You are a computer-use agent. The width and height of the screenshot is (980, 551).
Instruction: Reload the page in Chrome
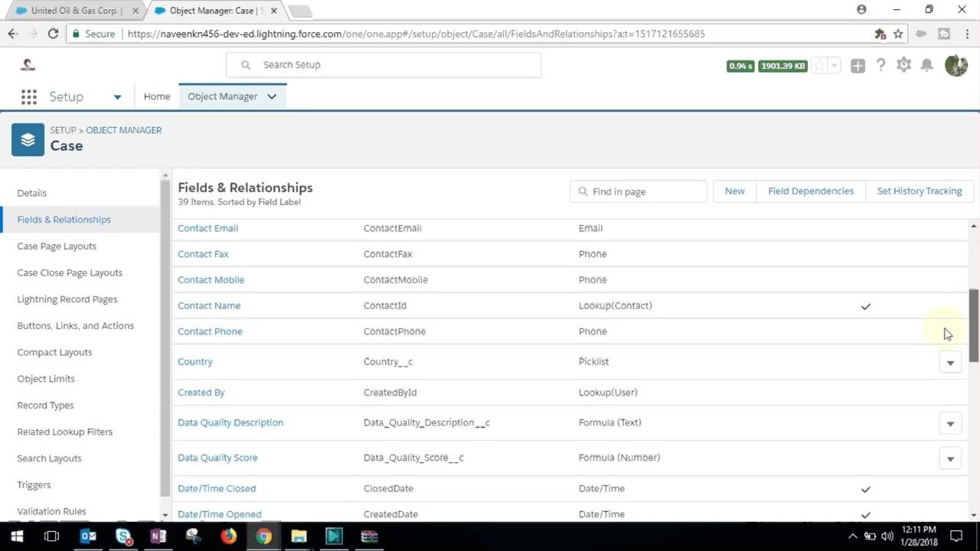pyautogui.click(x=53, y=34)
